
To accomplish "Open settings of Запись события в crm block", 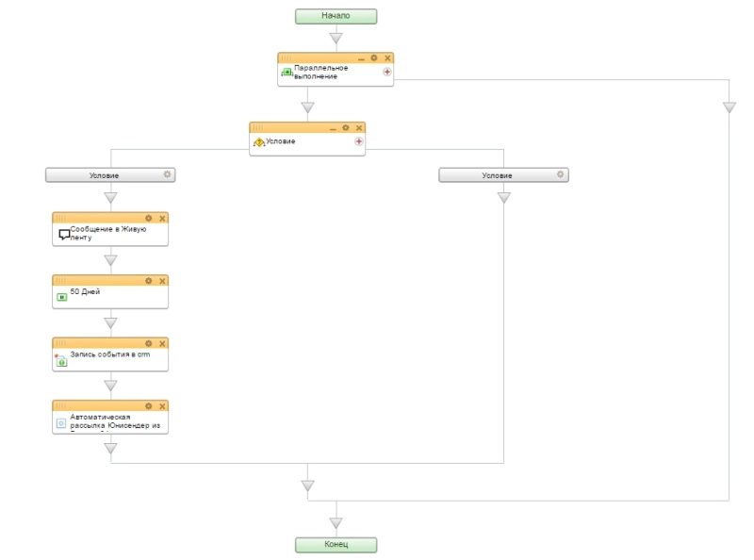I will [148, 343].
